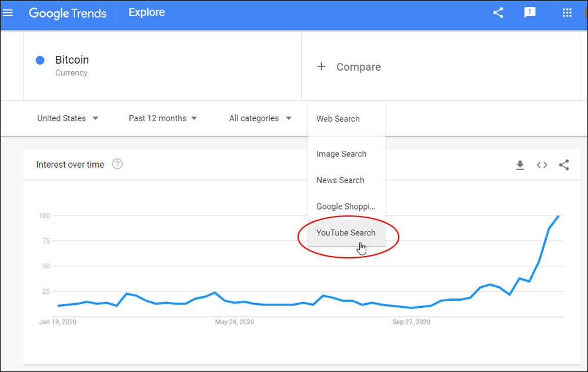This screenshot has width=588, height=372.
Task: Select YouTube Search from the menu
Action: (346, 233)
